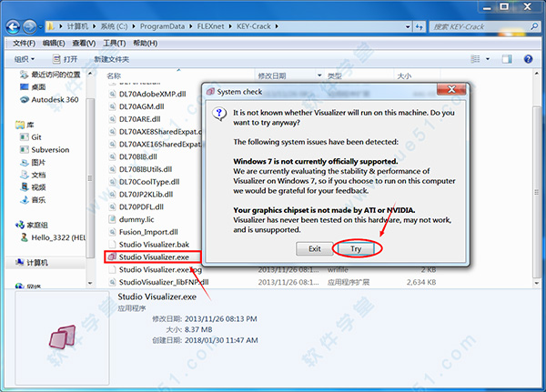Select the 图片 library
Viewport: 546px width, 392px height.
click(33, 162)
